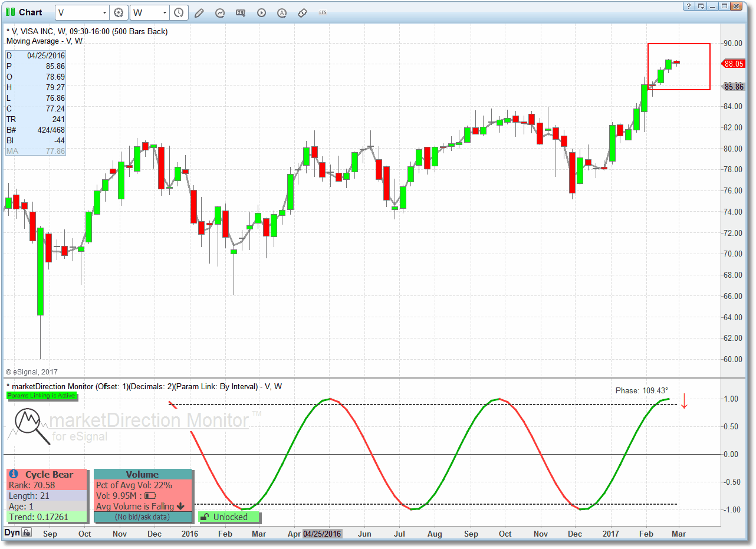The image size is (756, 549).
Task: Click the Age: 1 row
Action: (x=47, y=507)
